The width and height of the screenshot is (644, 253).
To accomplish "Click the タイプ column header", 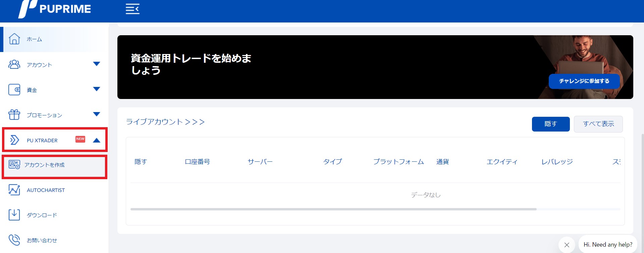I will click(x=332, y=161).
